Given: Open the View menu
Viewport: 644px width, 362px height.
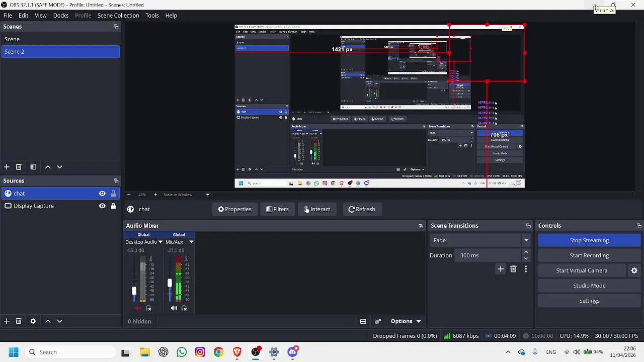Looking at the screenshot, I should pos(41,15).
